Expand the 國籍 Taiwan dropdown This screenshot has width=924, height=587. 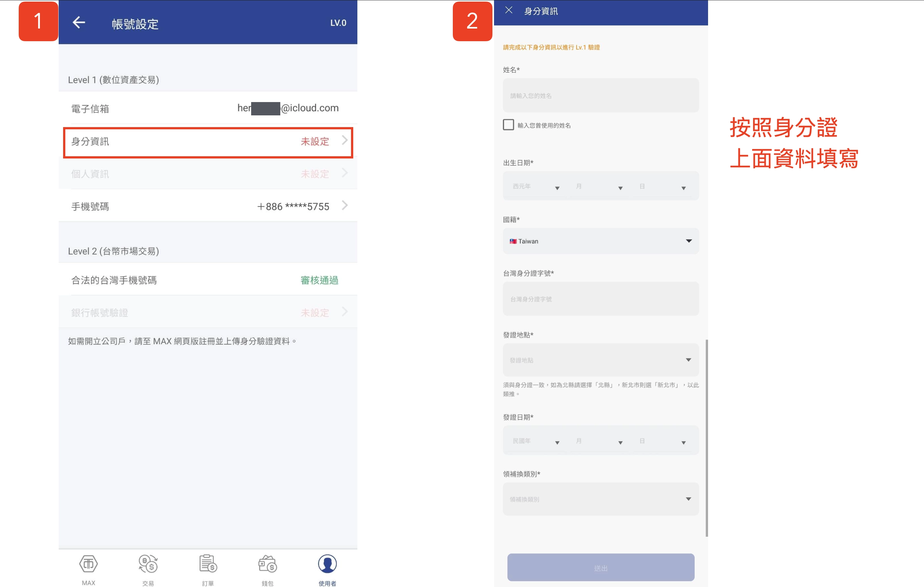601,241
